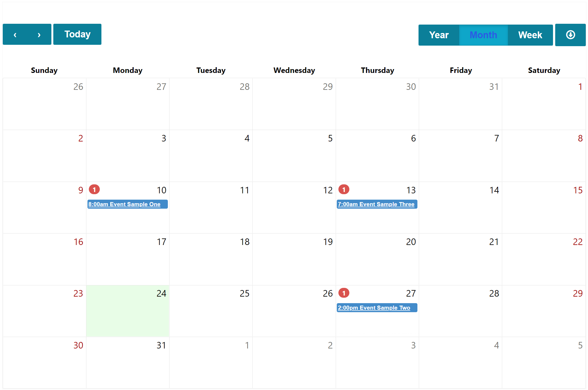
Task: Toggle Month view active state
Action: pyautogui.click(x=483, y=35)
